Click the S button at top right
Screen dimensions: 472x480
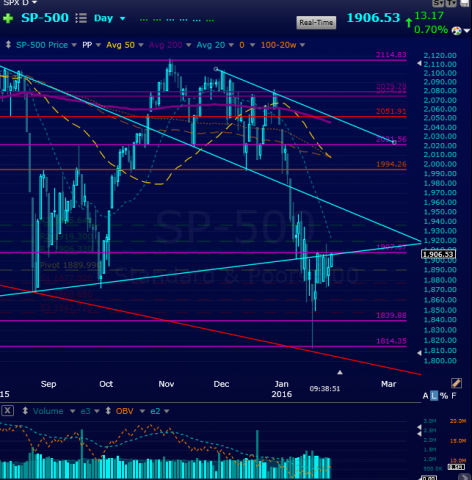click(438, 3)
